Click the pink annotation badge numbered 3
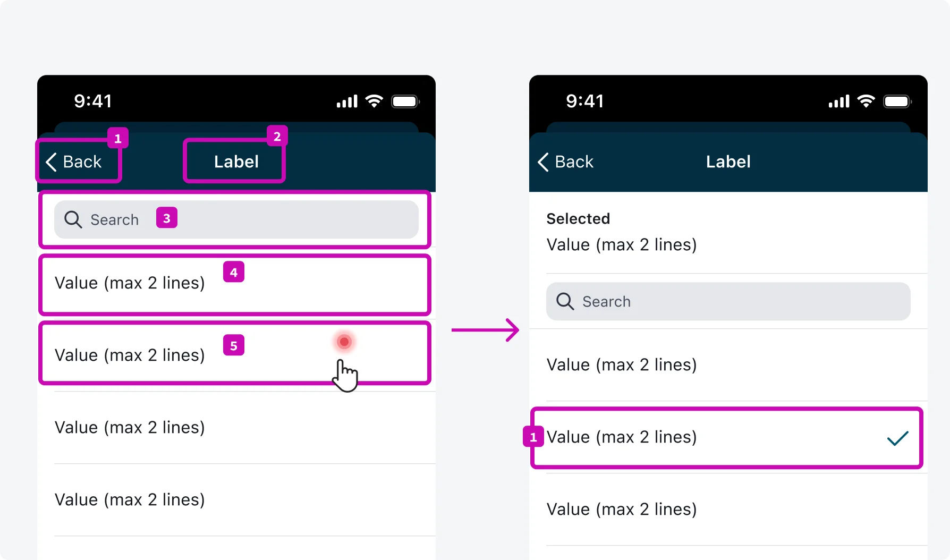This screenshot has width=950, height=560. coord(166,218)
